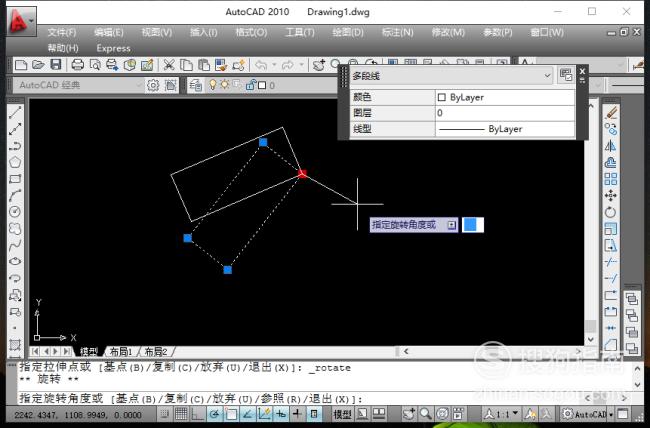Toggle Snap mode in the status bar

(165, 413)
